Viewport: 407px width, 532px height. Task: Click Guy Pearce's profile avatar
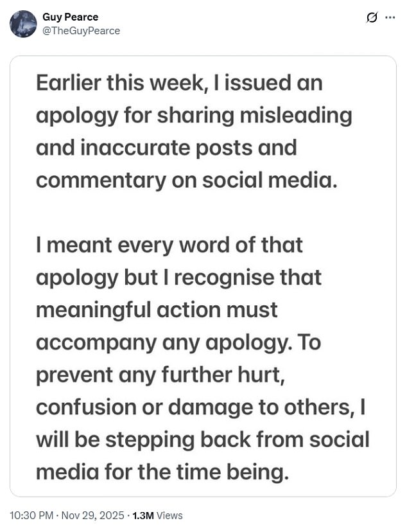(x=23, y=24)
